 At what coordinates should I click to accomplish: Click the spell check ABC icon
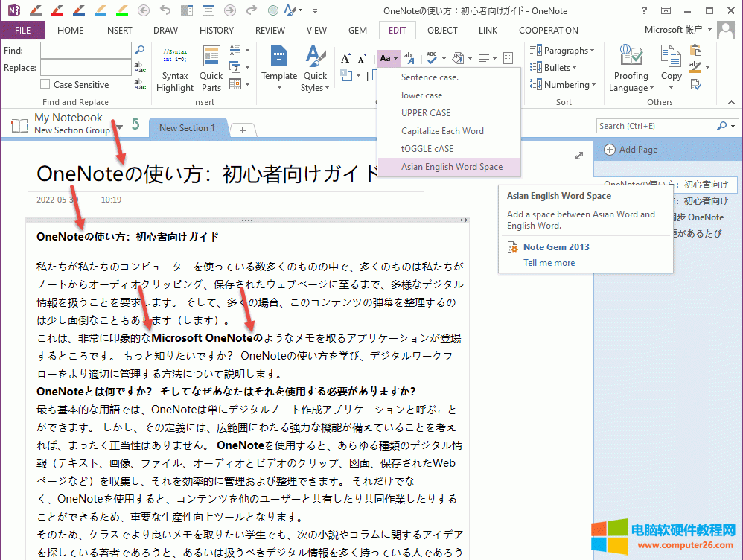pos(430,58)
